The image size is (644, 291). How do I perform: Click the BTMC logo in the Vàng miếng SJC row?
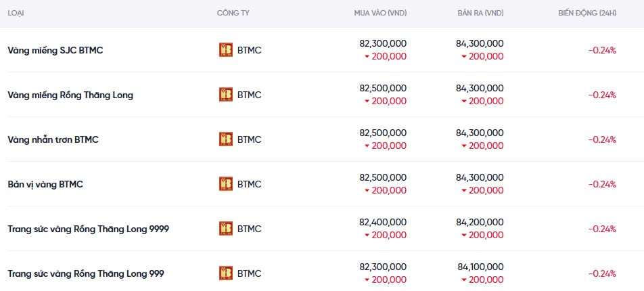click(x=226, y=50)
